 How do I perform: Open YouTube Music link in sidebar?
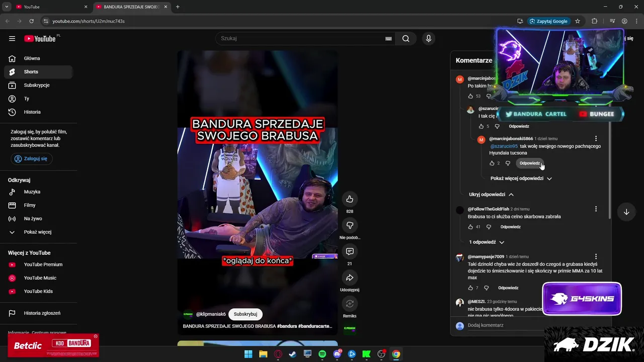point(38,278)
